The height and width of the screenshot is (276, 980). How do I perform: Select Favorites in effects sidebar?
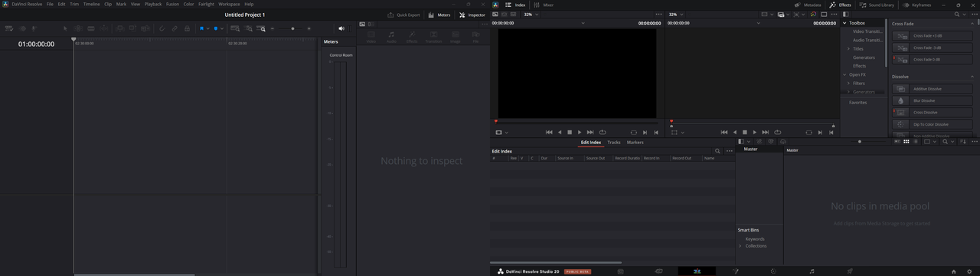pyautogui.click(x=857, y=102)
